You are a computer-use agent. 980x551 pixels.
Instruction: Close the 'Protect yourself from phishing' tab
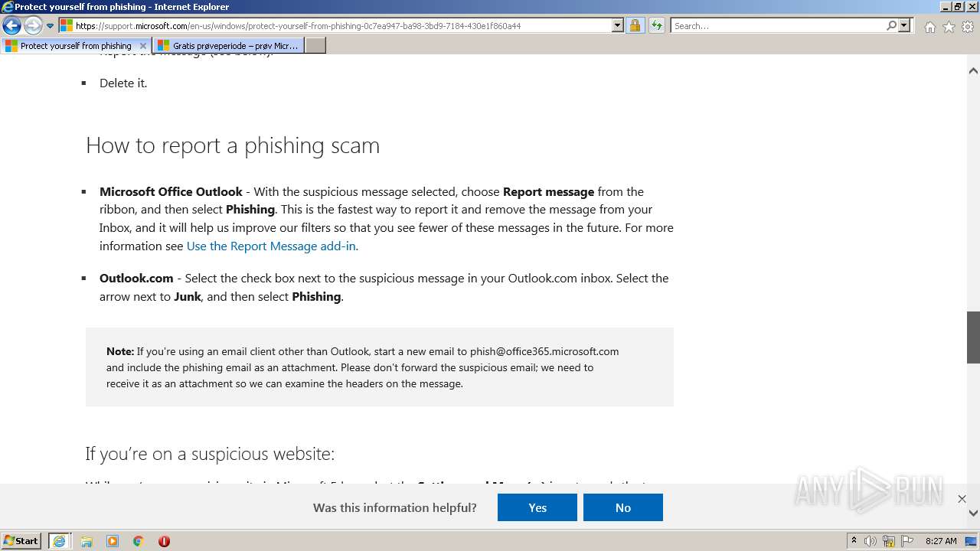[142, 46]
